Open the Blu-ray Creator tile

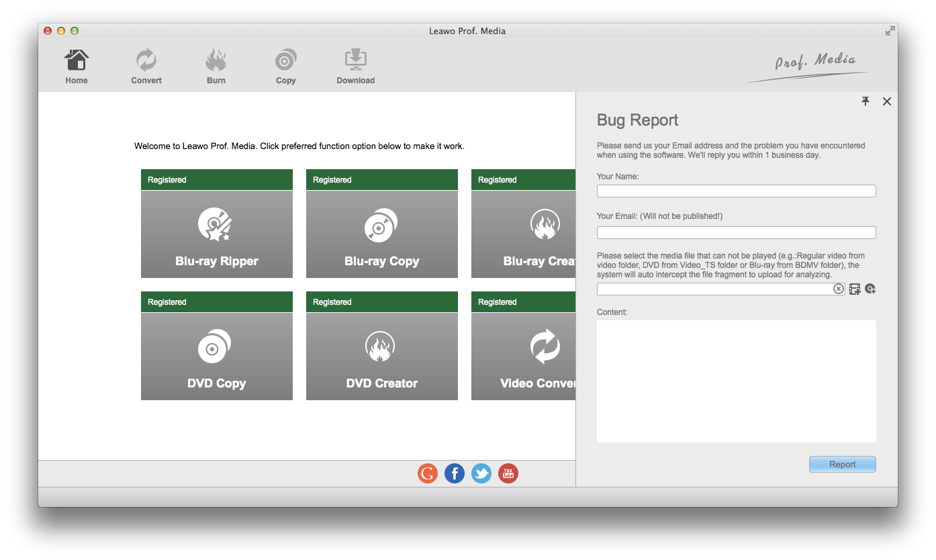coord(524,234)
